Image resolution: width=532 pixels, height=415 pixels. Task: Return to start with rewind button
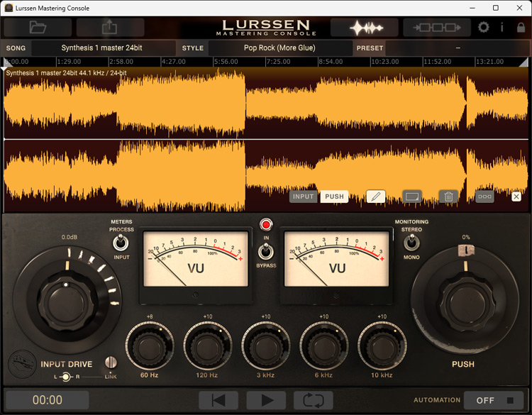218,400
